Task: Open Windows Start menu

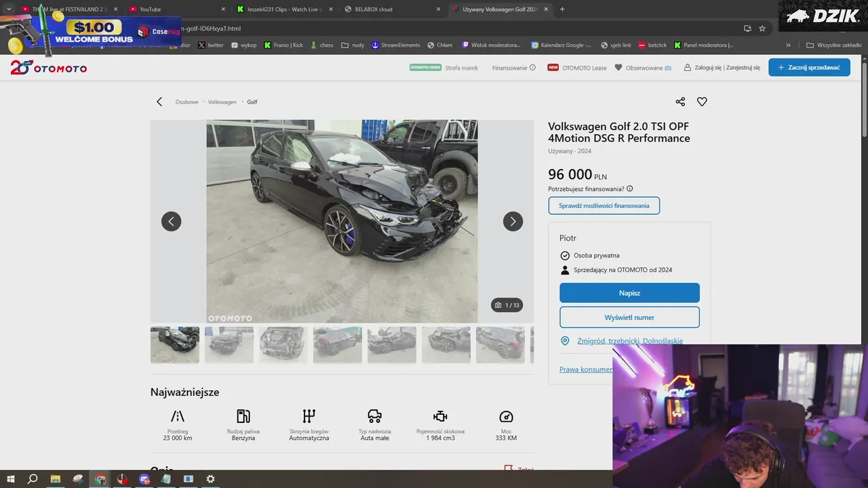Action: pos(11,479)
